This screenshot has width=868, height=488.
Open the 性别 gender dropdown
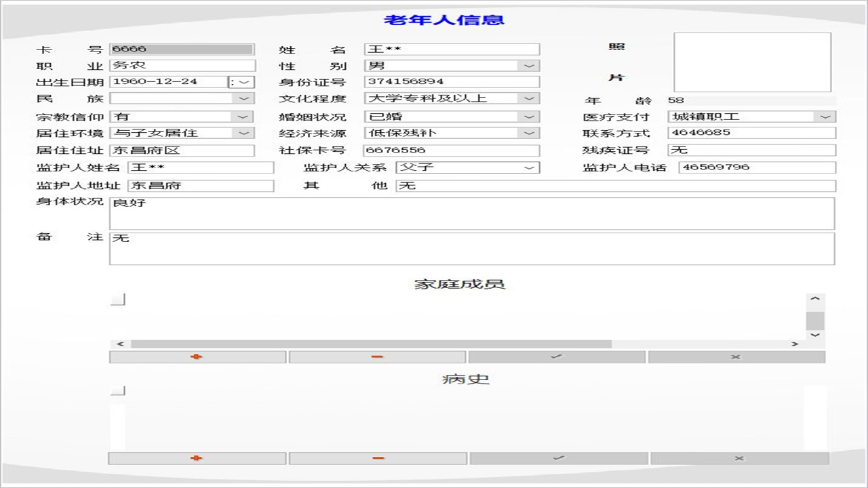tap(530, 65)
